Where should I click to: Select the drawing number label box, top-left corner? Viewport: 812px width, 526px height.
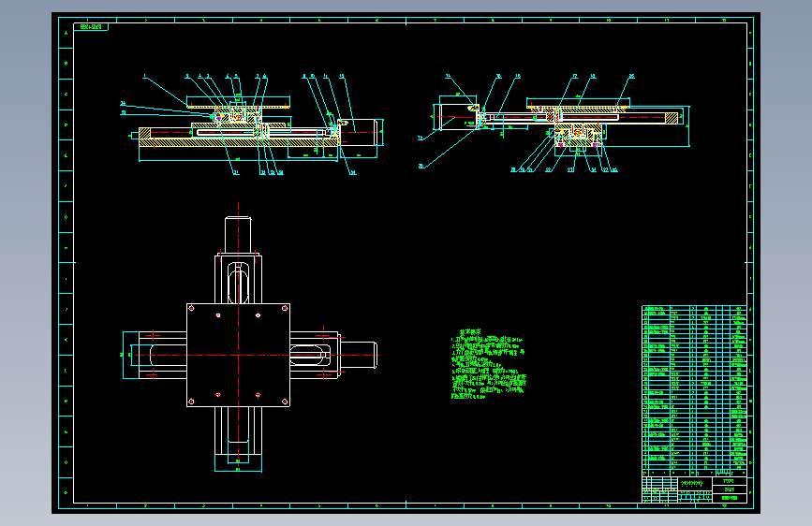[x=91, y=26]
